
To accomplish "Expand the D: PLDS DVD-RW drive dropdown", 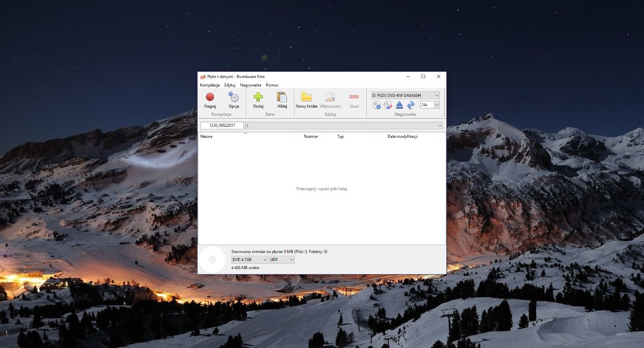I will point(405,95).
